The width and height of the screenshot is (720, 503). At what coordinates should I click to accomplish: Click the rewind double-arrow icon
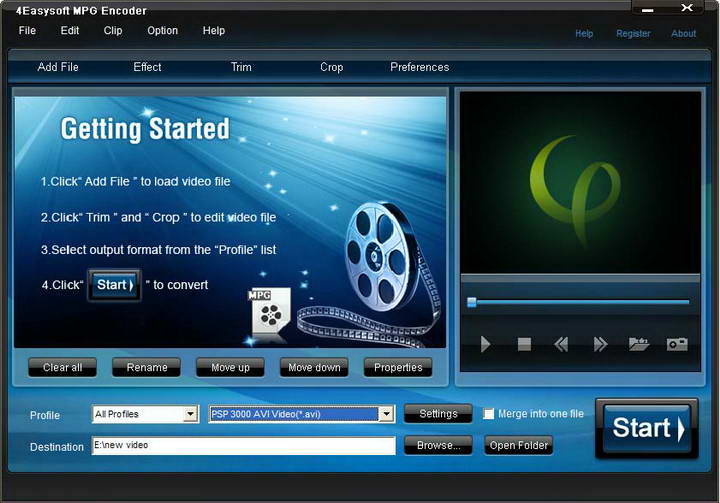pos(561,344)
